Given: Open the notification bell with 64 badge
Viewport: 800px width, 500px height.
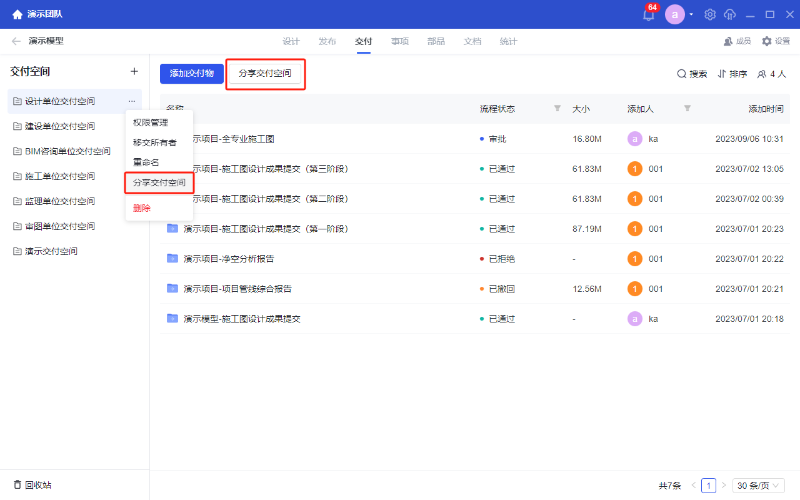Looking at the screenshot, I should (x=648, y=14).
